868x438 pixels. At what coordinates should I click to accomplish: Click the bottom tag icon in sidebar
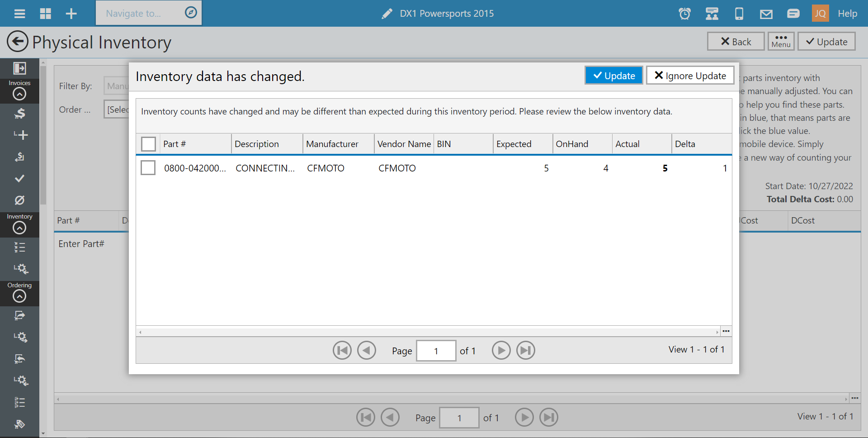click(19, 424)
